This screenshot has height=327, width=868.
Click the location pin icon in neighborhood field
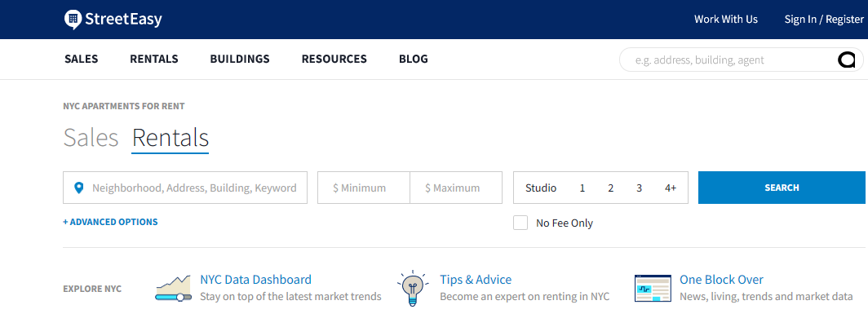click(79, 188)
